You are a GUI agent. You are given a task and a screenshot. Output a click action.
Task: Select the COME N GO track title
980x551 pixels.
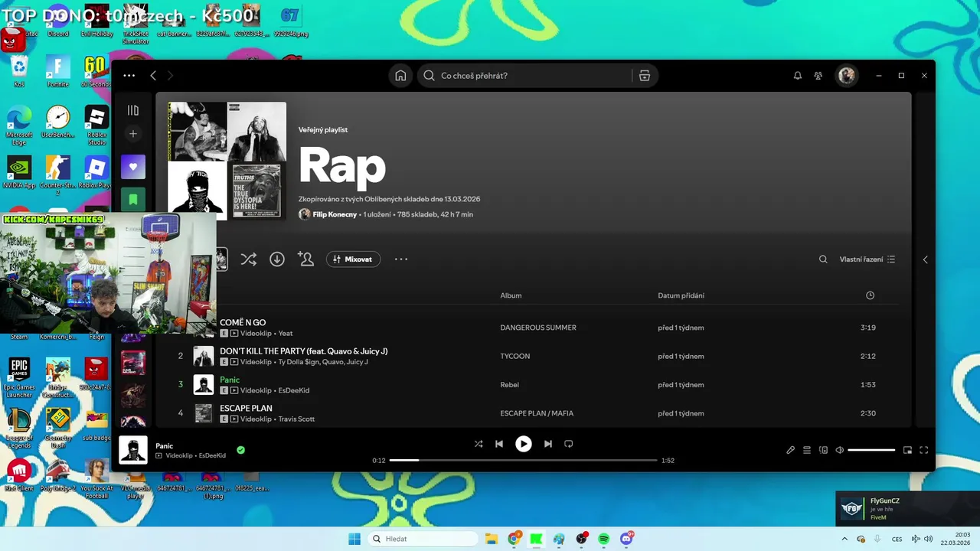click(243, 322)
